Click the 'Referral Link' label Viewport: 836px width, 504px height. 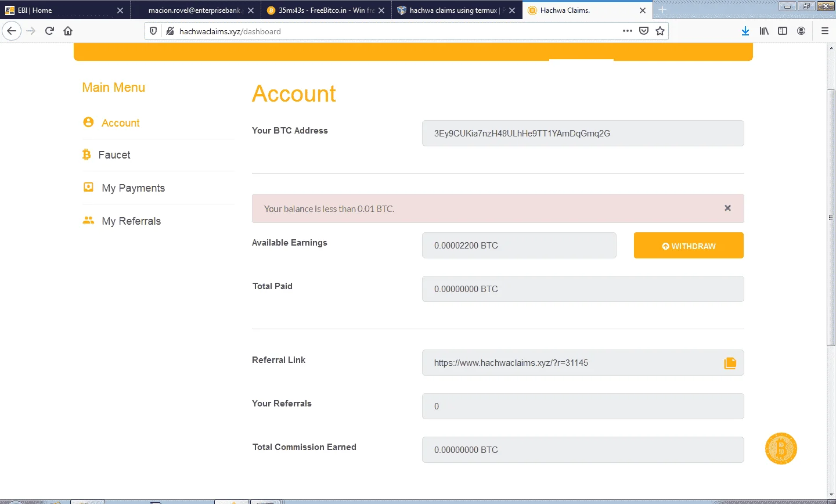[279, 359]
